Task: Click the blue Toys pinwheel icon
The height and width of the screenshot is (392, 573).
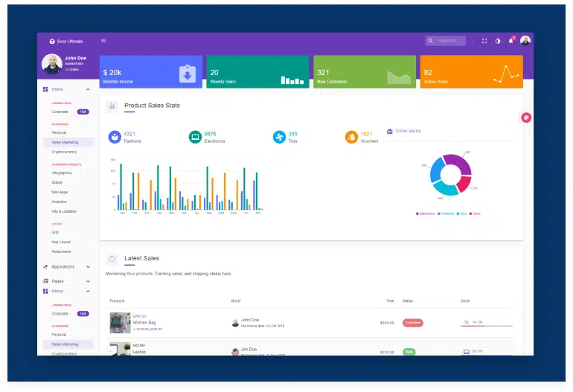Action: coord(279,137)
